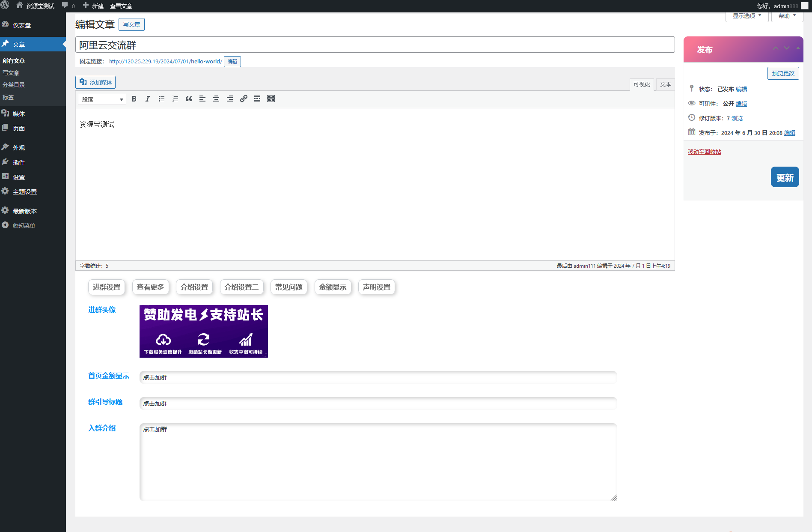
Task: Add a blockquote to the post
Action: click(189, 99)
